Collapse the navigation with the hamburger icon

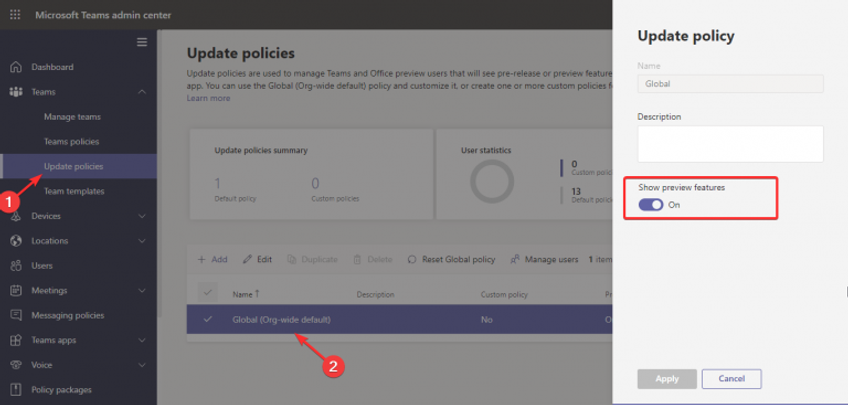coord(142,42)
